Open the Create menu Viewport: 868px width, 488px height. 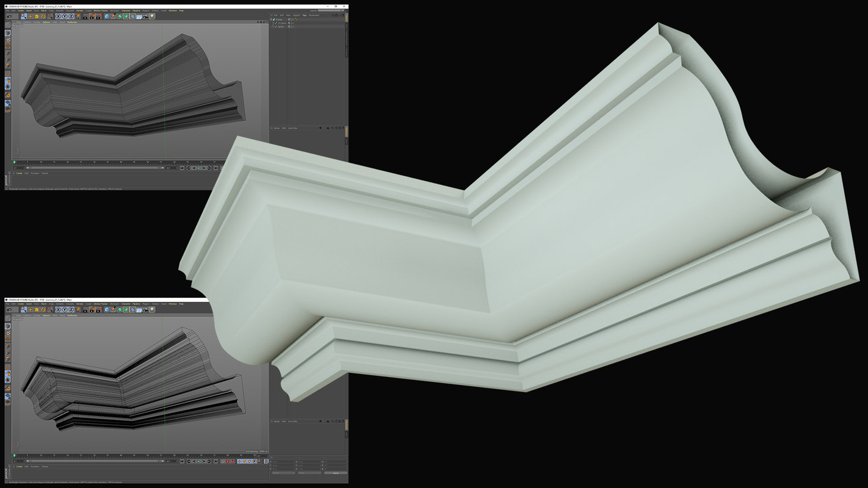[x=21, y=10]
